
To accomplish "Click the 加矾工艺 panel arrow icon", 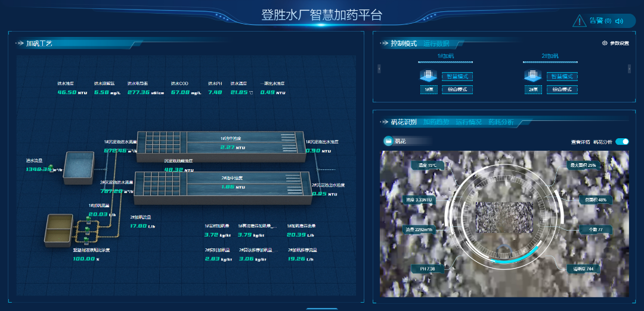I will pos(20,43).
